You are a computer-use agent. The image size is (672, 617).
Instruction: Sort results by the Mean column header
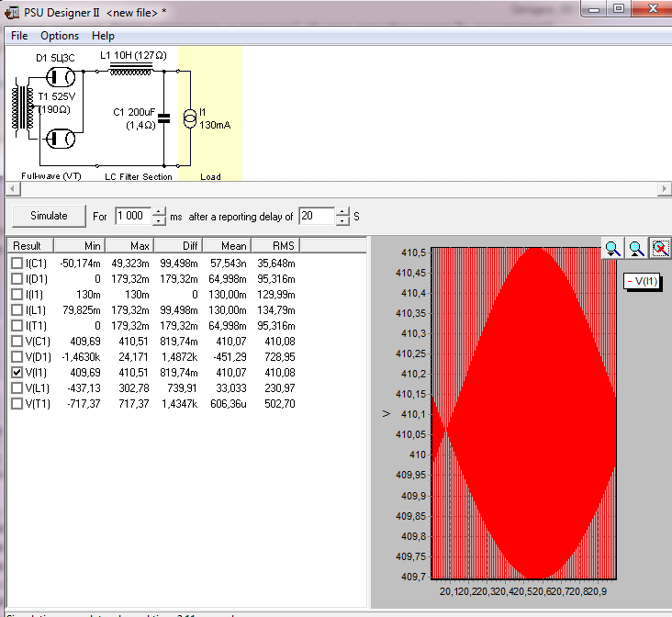(228, 246)
